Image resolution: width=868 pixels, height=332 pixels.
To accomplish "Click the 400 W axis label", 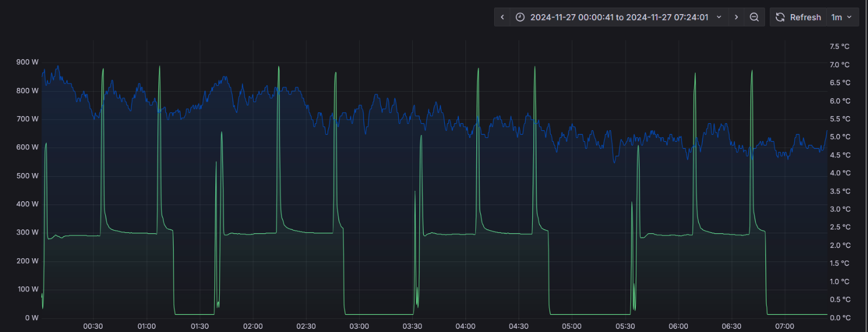I will (27, 204).
